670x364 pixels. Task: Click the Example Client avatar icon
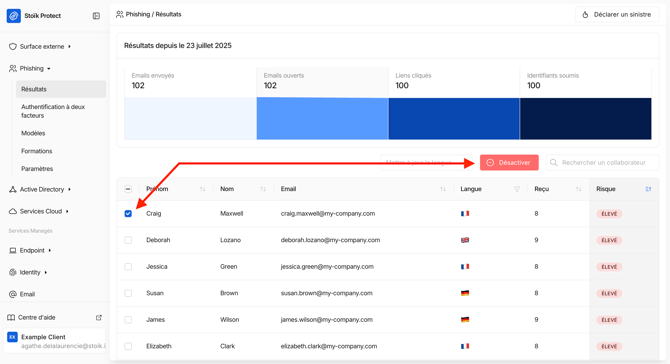click(x=12, y=337)
